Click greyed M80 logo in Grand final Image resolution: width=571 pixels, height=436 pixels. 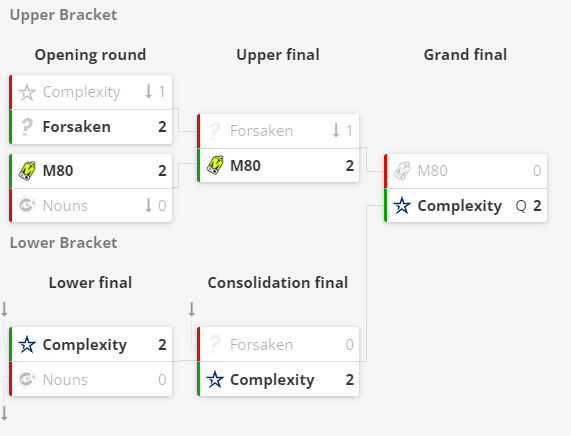pos(402,171)
